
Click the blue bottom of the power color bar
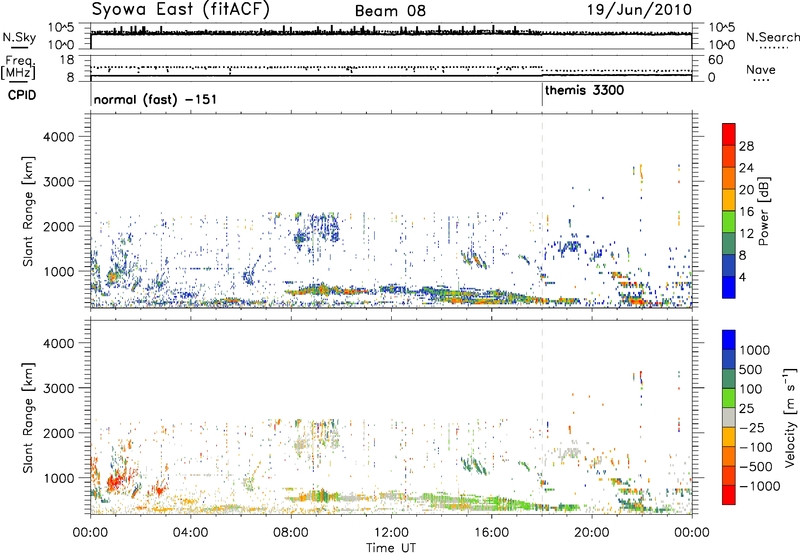(x=729, y=287)
